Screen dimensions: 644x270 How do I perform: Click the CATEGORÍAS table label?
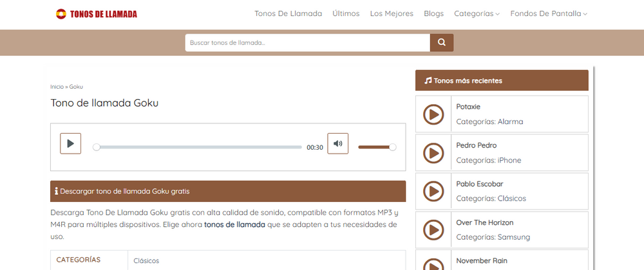(x=79, y=259)
